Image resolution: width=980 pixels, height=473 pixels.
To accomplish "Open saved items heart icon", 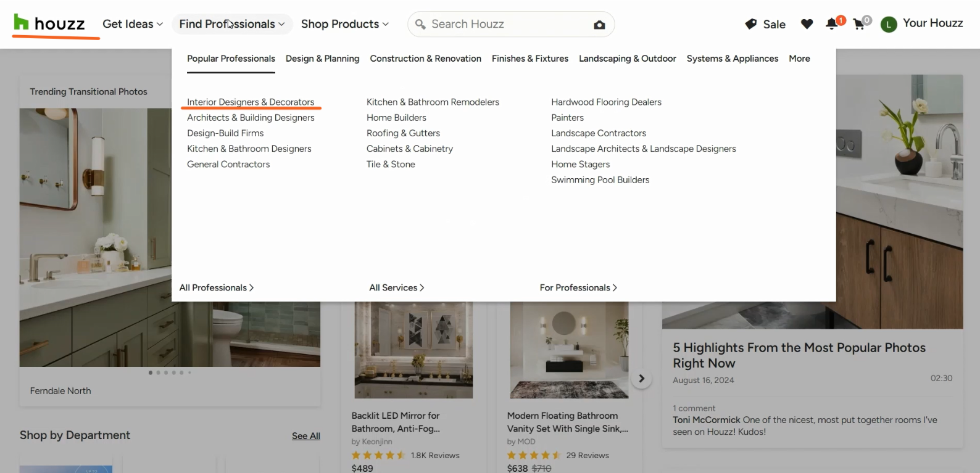I will click(x=807, y=24).
